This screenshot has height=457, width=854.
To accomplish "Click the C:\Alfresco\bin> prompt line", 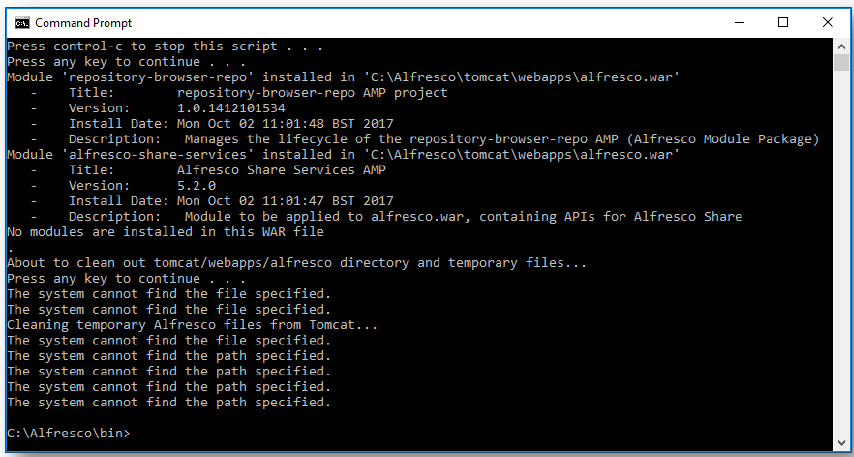I will [x=68, y=433].
